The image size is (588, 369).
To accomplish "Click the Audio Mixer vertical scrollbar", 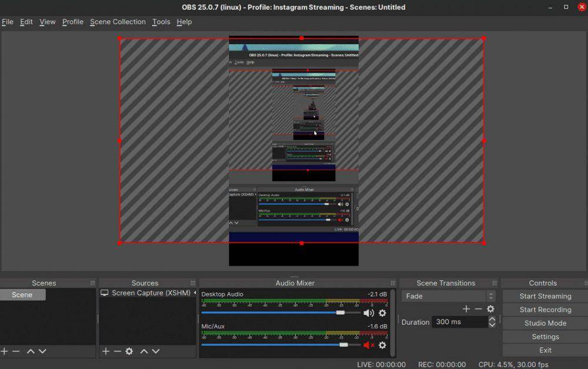I will coord(393,323).
